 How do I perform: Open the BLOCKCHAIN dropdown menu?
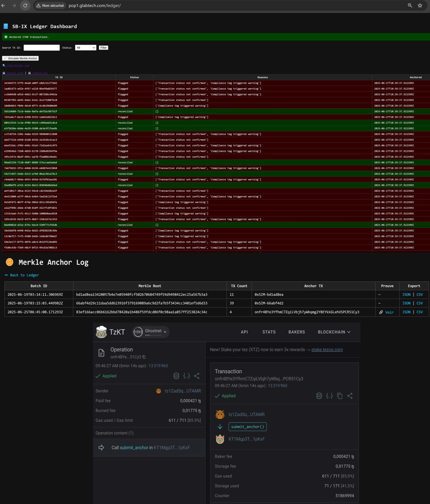pos(334,332)
